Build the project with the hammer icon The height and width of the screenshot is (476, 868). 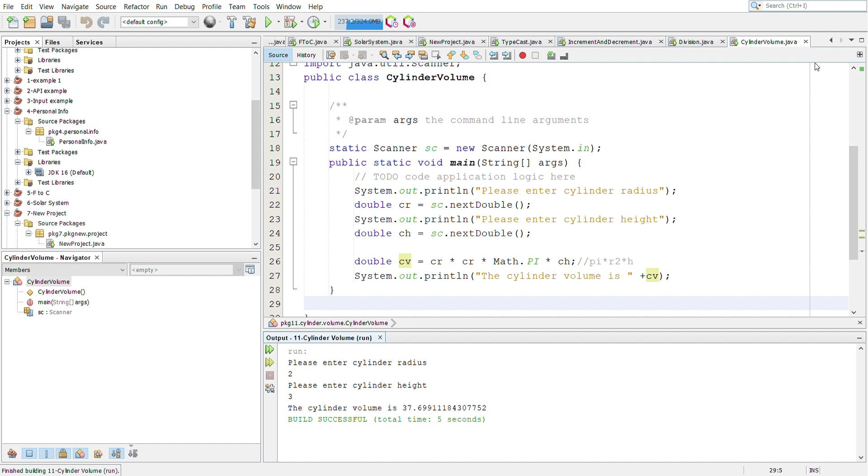(232, 22)
